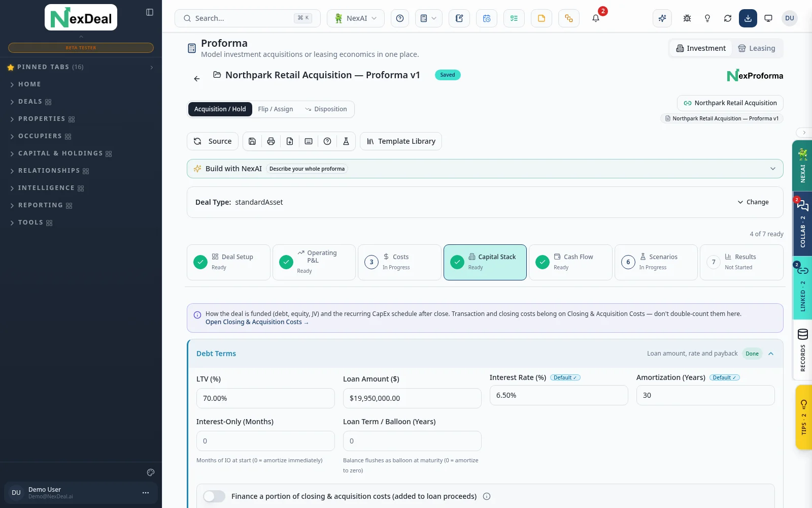The height and width of the screenshot is (508, 812).
Task: Open the calendar clock icon
Action: pos(487,18)
